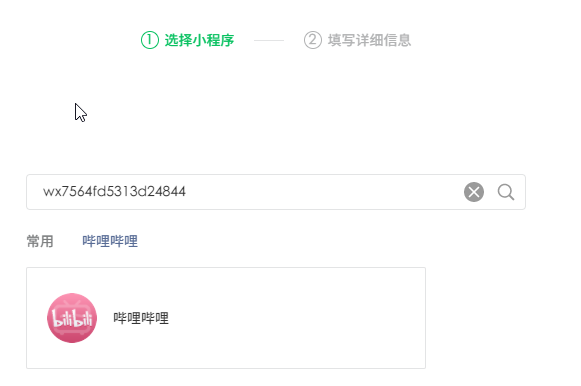Click the 信息 characters in the gray step title
The image size is (581, 386).
click(x=397, y=40)
